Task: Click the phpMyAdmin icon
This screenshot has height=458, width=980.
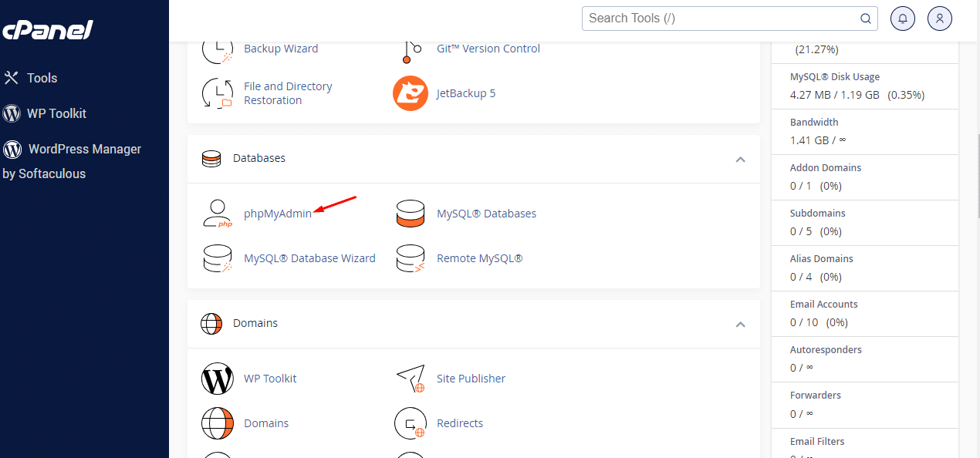Action: (x=218, y=214)
